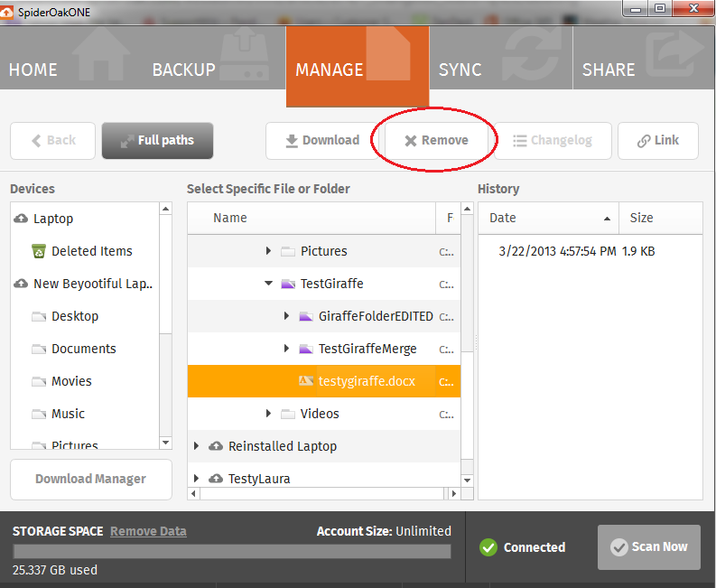Click the Videos folder icon
716x588 pixels.
coord(288,414)
